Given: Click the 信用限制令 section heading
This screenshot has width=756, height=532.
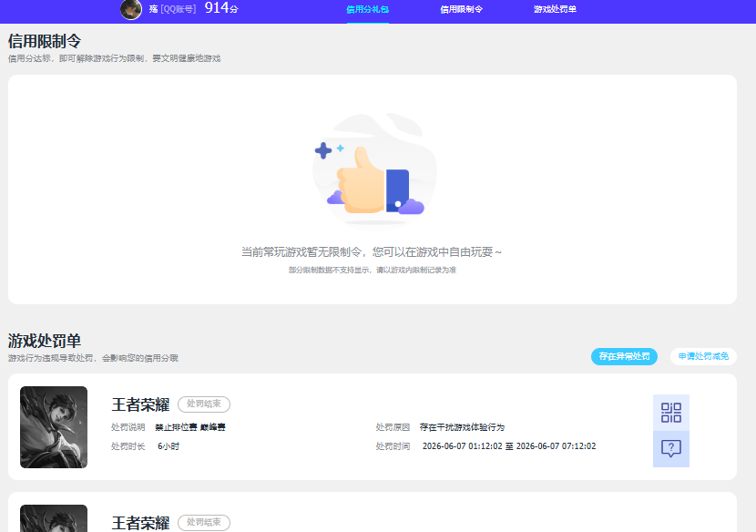Looking at the screenshot, I should (45, 42).
